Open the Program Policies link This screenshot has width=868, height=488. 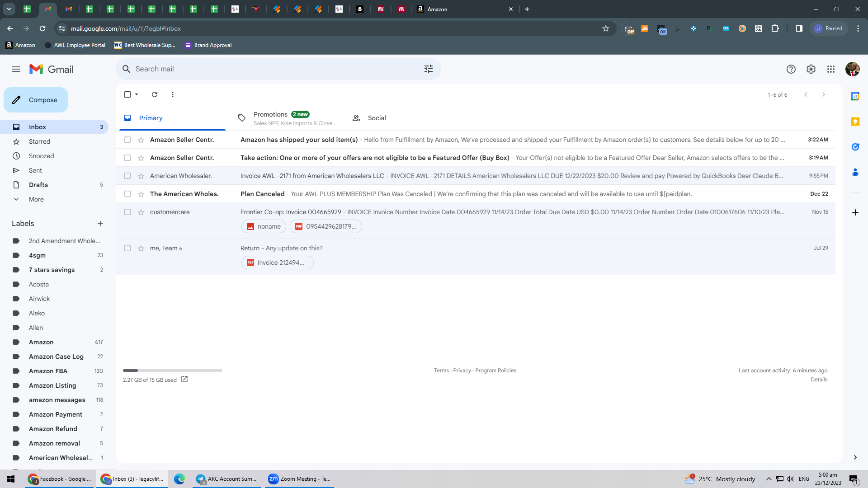[495, 371]
